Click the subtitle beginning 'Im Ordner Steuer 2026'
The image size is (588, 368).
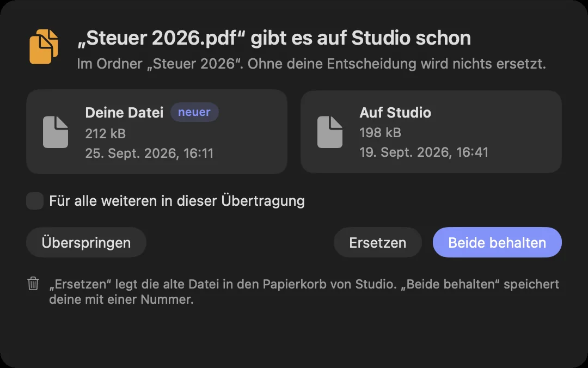point(311,64)
